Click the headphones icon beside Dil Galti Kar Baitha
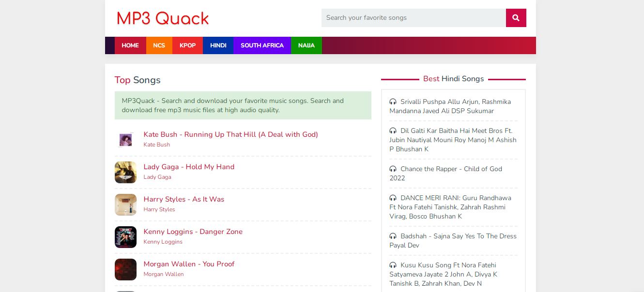Image resolution: width=644 pixels, height=292 pixels. coord(393,131)
